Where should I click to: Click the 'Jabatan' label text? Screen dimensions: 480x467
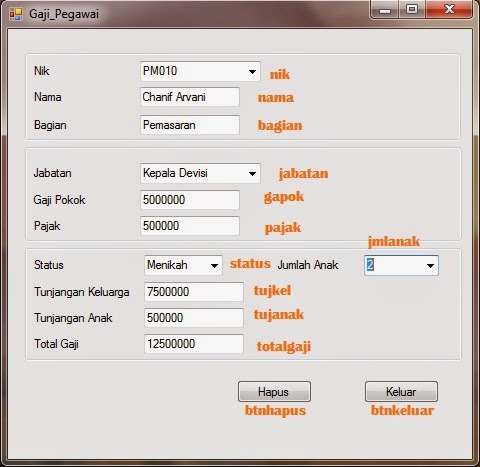pos(52,173)
